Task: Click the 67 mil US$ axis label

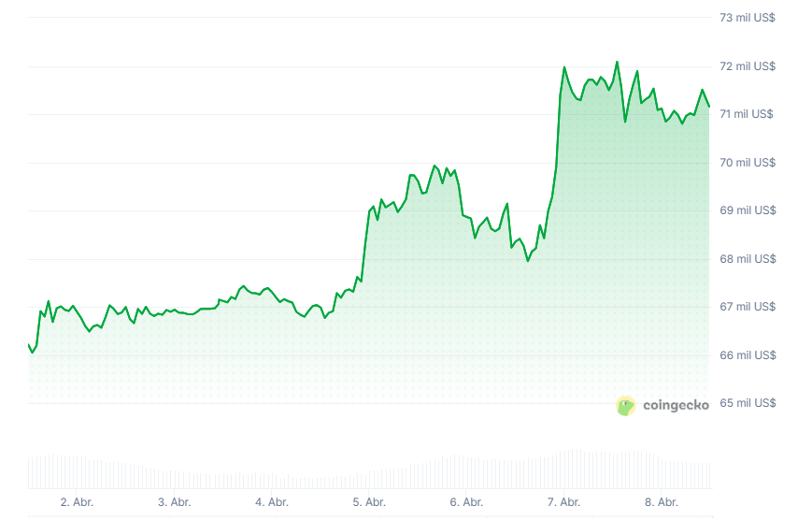Action: click(748, 307)
